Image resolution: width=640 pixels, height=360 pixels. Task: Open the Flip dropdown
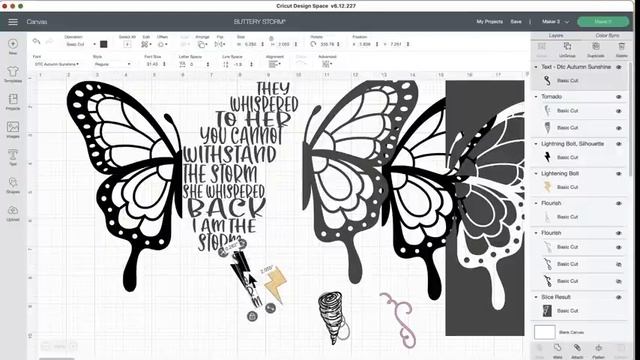click(220, 44)
